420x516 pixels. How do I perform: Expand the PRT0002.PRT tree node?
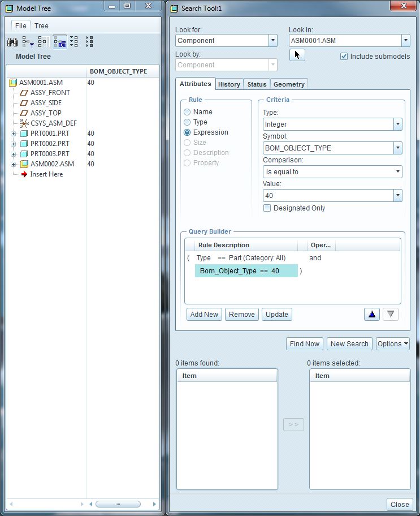[x=13, y=144]
